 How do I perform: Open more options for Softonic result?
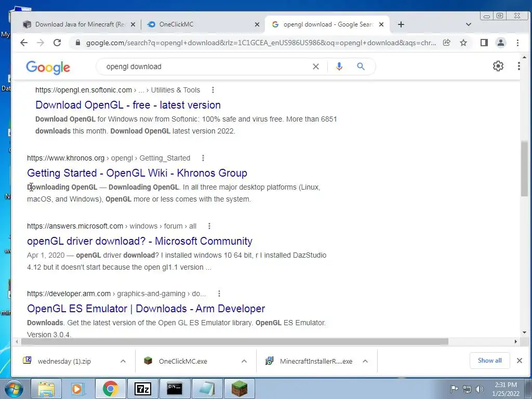tap(212, 90)
